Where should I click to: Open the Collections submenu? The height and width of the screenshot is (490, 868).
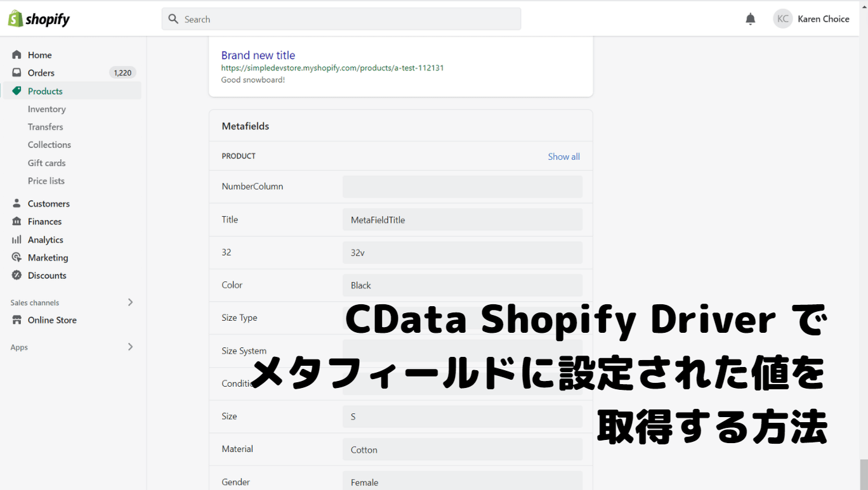pos(49,145)
